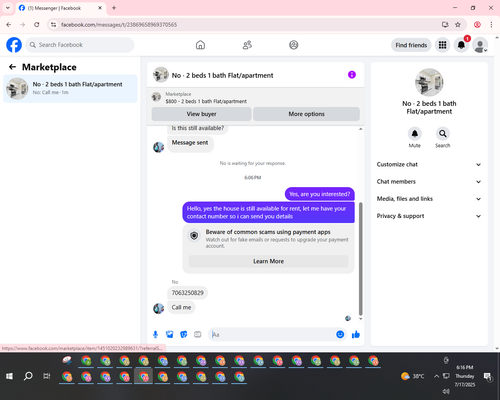Record a voice clip with microphone icon

click(x=155, y=334)
